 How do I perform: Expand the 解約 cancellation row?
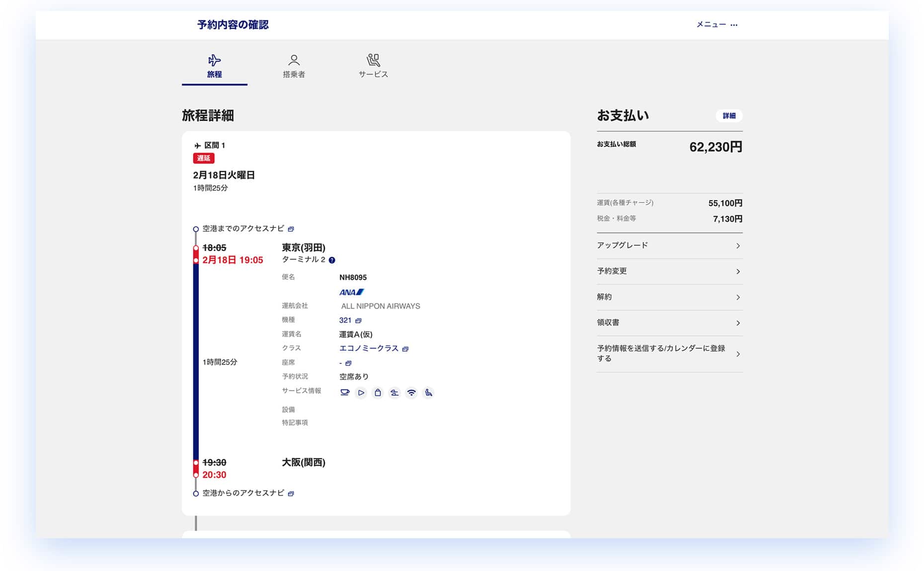(x=669, y=297)
